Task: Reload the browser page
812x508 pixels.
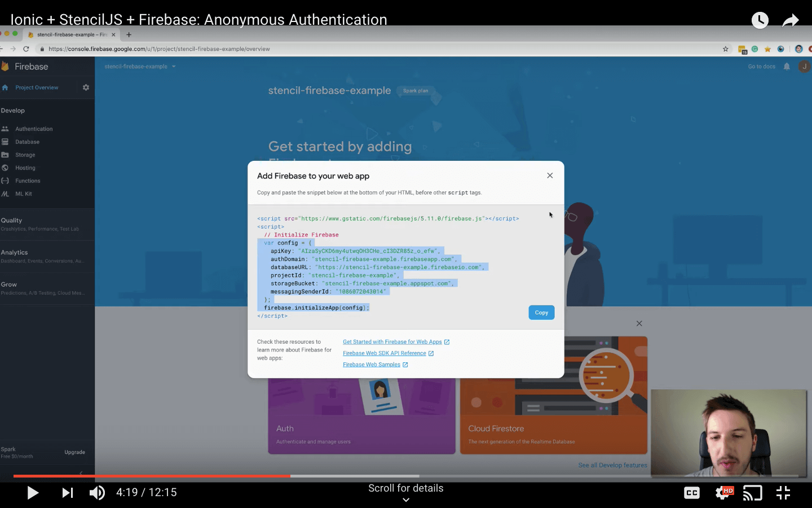Action: point(26,49)
